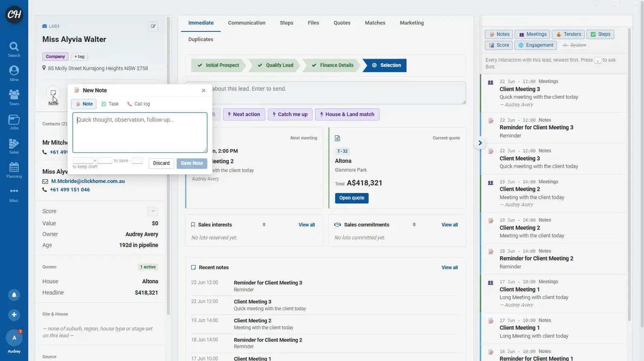644x361 pixels.
Task: Open Search in the left sidebar
Action: tap(14, 49)
